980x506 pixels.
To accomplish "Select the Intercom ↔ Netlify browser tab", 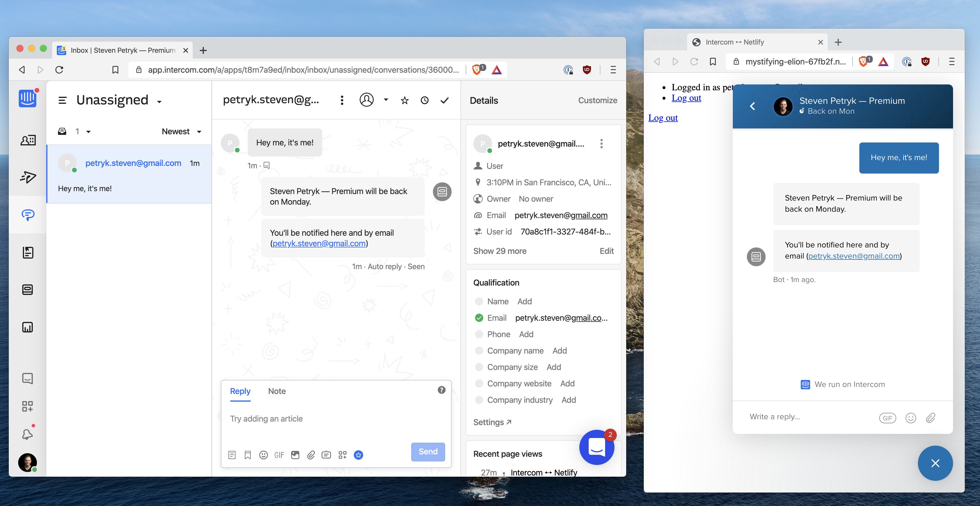I will pyautogui.click(x=734, y=42).
